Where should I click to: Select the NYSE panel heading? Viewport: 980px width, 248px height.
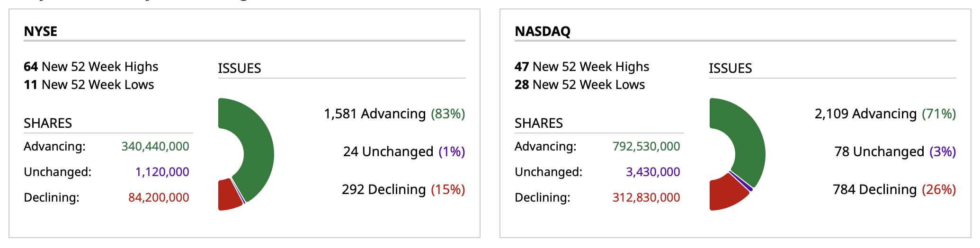click(x=41, y=31)
